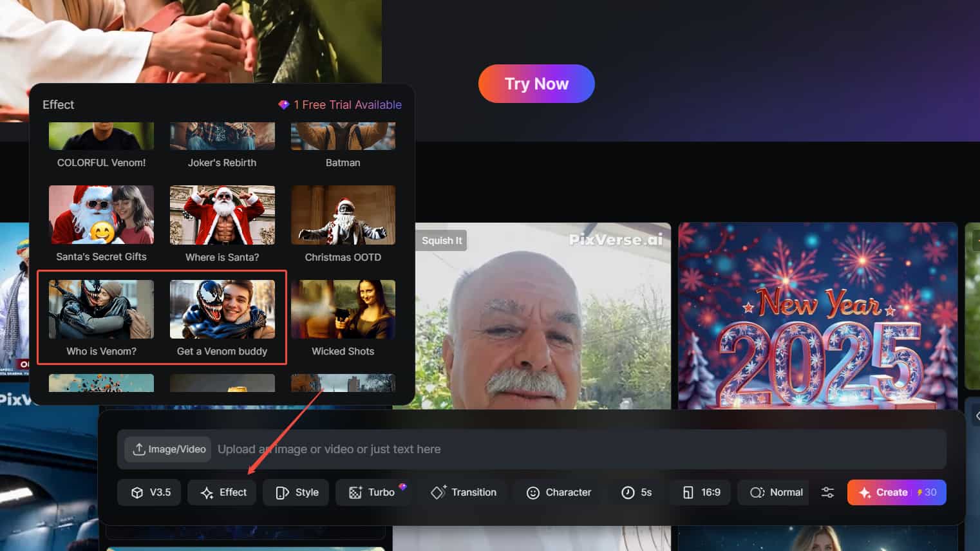Open the Effect menu in the toolbar
This screenshot has height=551, width=980.
(222, 492)
